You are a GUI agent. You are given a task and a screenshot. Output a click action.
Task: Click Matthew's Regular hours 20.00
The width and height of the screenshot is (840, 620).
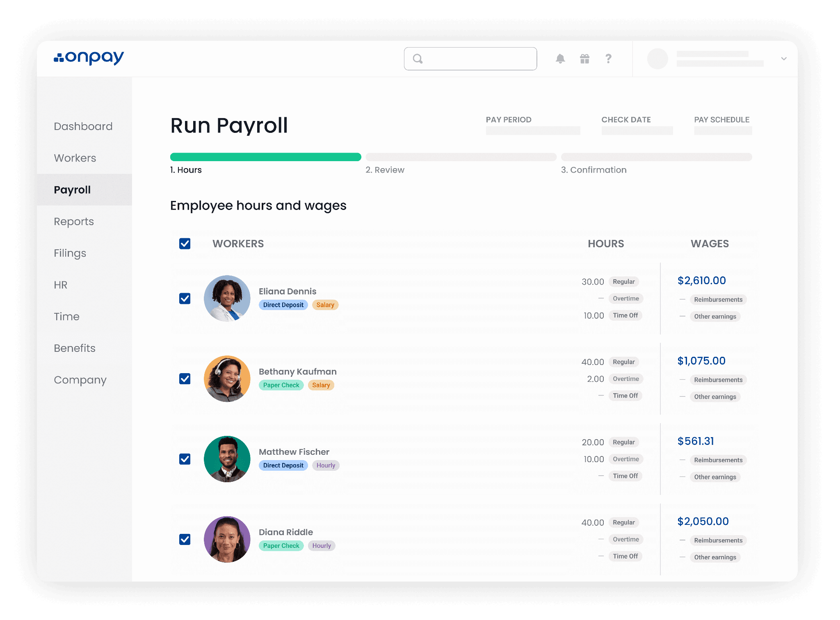coord(593,442)
